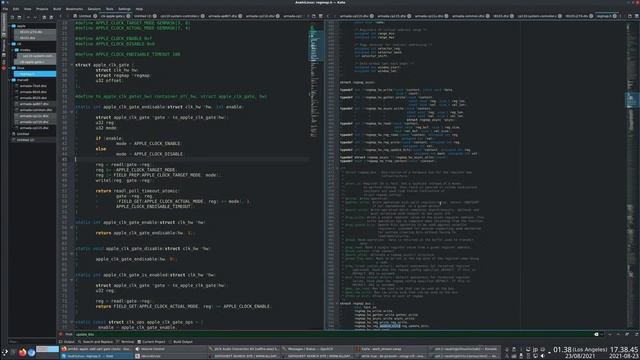Click the system tray volume icon
640x360 pixels.
coord(542,356)
